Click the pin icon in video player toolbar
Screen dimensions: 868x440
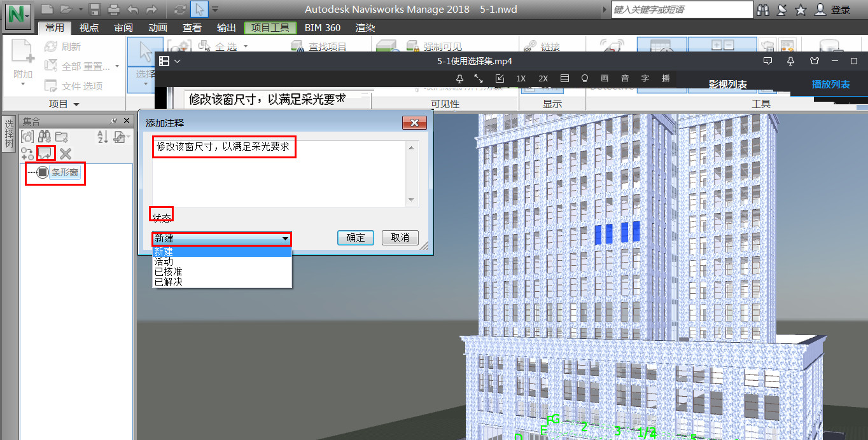tap(459, 78)
